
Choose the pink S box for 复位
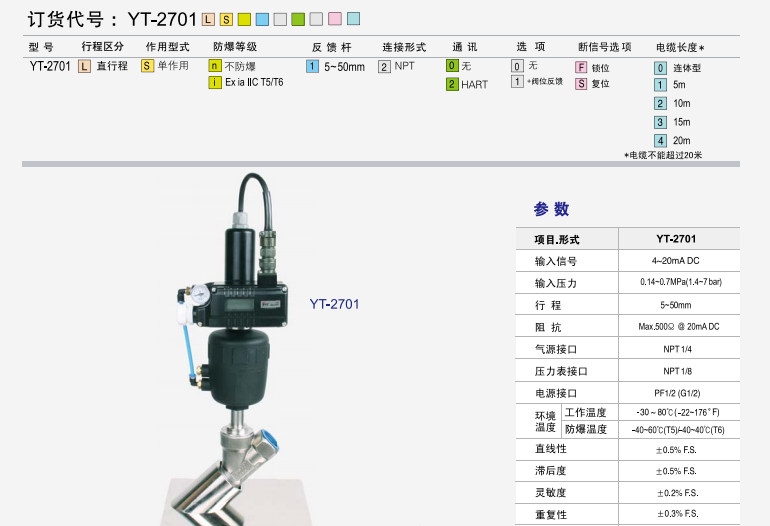pyautogui.click(x=580, y=84)
